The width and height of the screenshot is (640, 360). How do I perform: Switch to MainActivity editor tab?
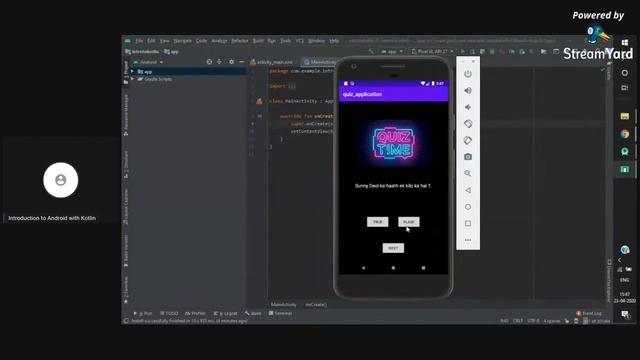click(321, 62)
